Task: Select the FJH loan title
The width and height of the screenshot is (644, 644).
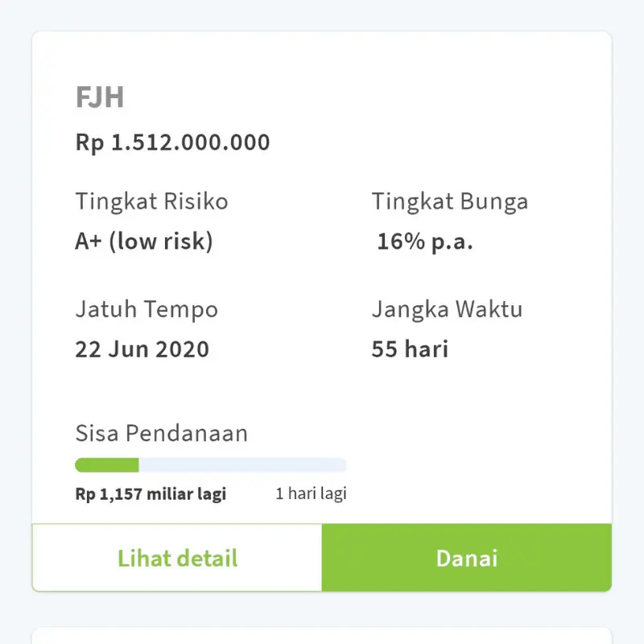Action: click(x=100, y=97)
